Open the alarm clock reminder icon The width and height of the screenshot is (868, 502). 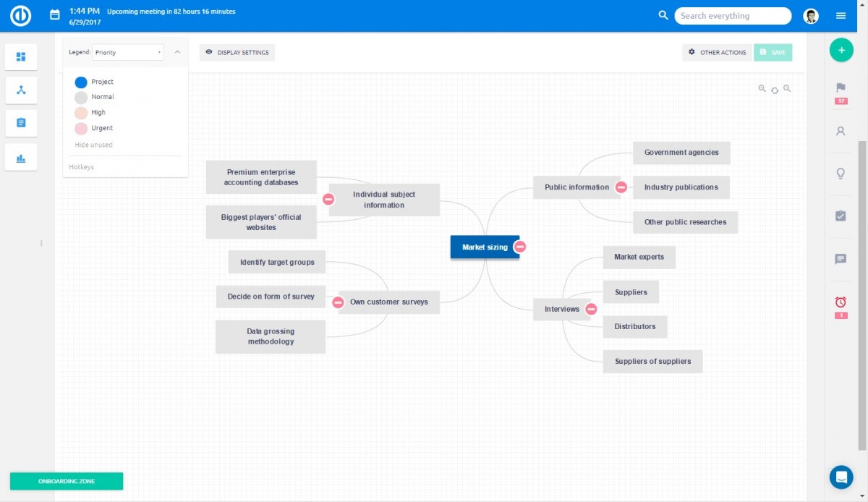pyautogui.click(x=841, y=302)
